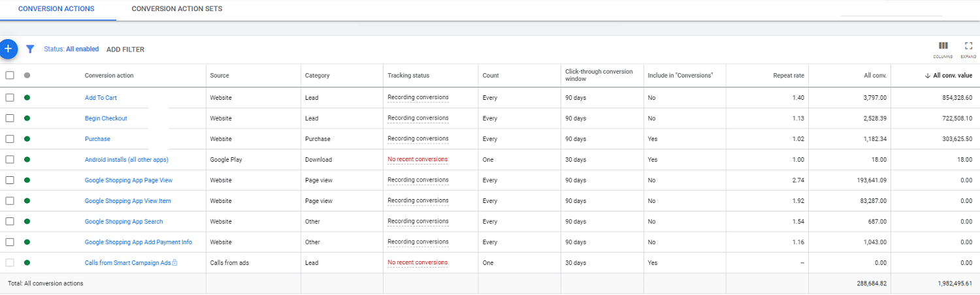Click the blue plus new conversion button
This screenshot has height=295, width=980.
click(7, 48)
